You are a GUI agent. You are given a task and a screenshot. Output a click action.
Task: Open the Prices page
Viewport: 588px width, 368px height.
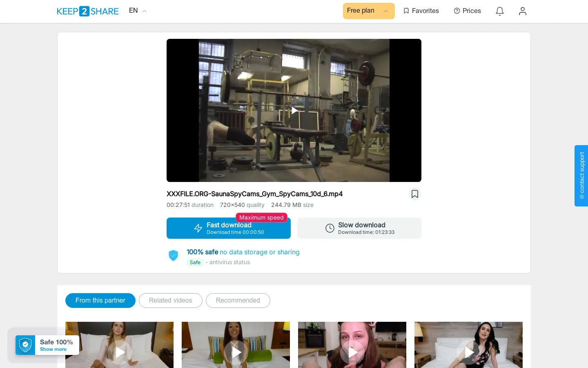[468, 11]
